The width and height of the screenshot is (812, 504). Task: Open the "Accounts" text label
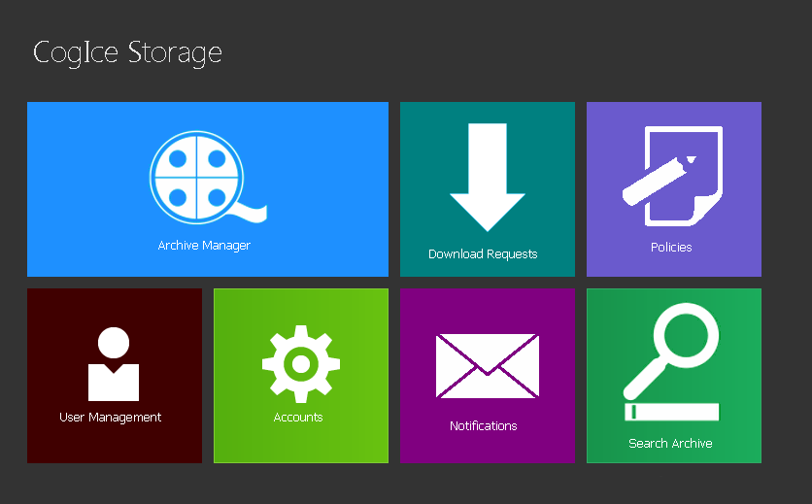click(298, 418)
